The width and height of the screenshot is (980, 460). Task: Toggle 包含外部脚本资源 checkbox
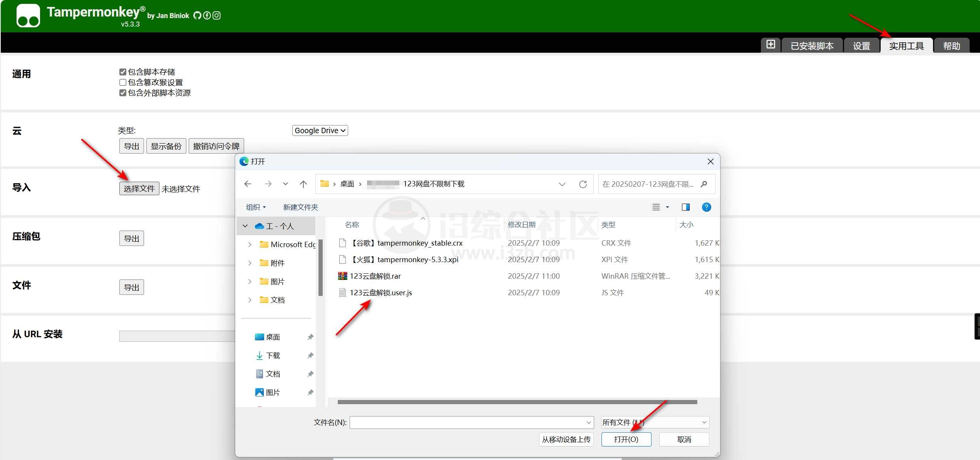123,93
